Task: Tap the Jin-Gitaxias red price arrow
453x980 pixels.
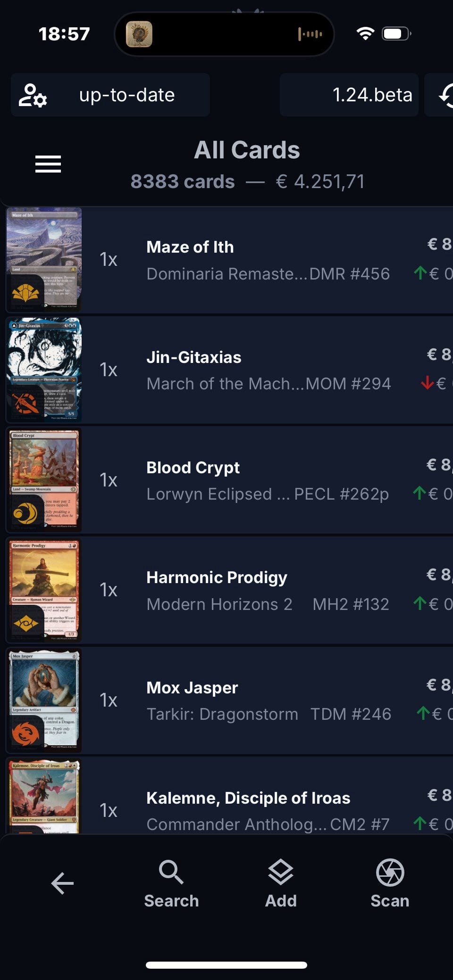Action: pyautogui.click(x=427, y=383)
